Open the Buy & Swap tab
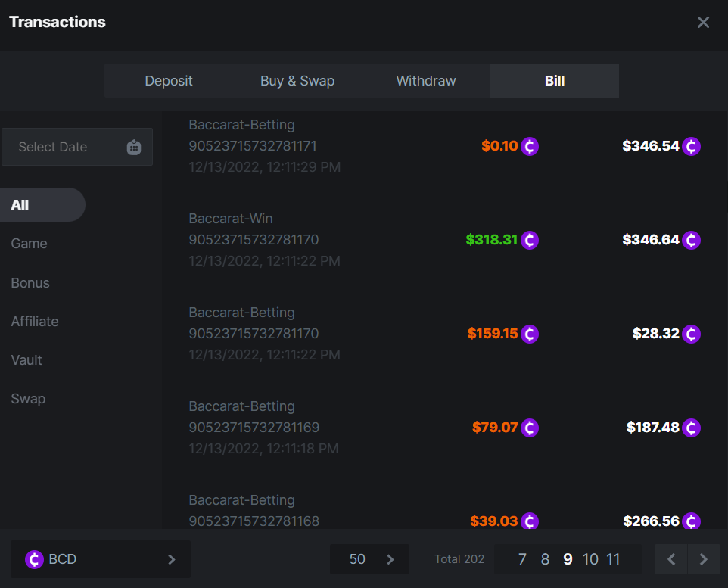 point(297,81)
